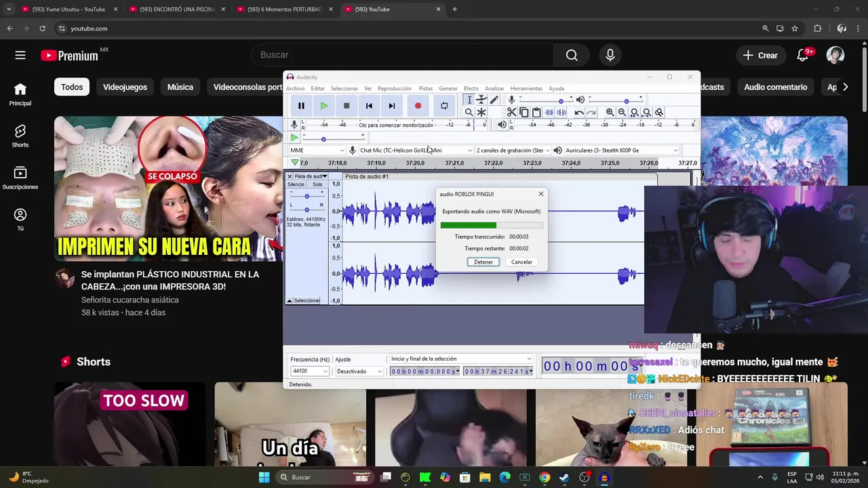Screen dimensions: 868x488
Task: Click the Zoom Toggle icon
Action: coord(658,113)
